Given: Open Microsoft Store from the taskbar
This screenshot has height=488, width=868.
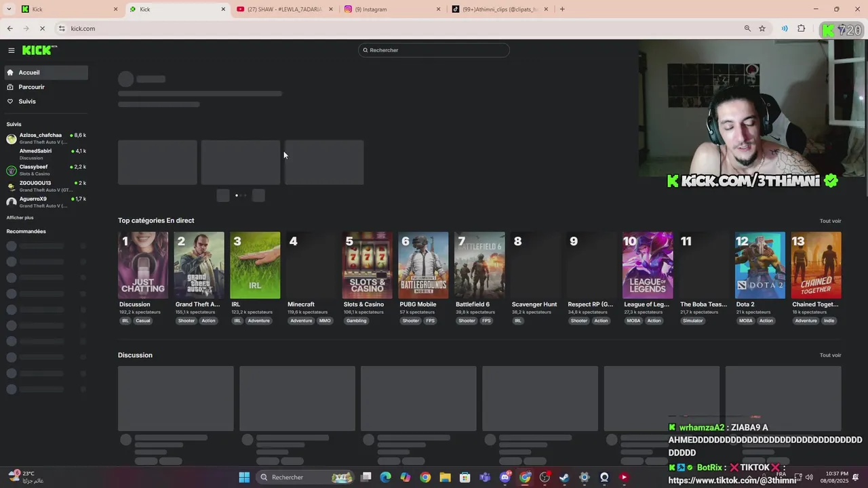Looking at the screenshot, I should tap(465, 477).
